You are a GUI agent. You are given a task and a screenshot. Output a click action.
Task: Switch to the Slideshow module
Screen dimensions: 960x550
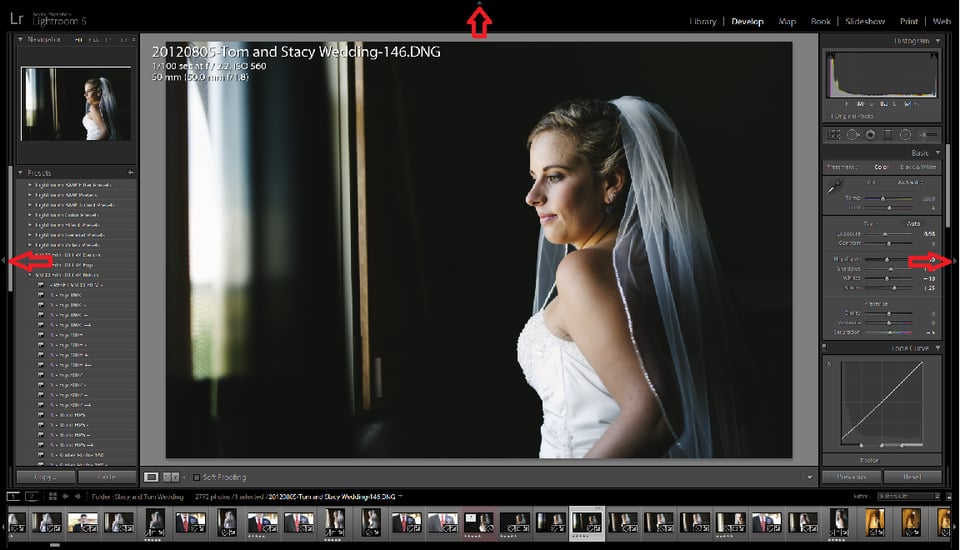[864, 21]
